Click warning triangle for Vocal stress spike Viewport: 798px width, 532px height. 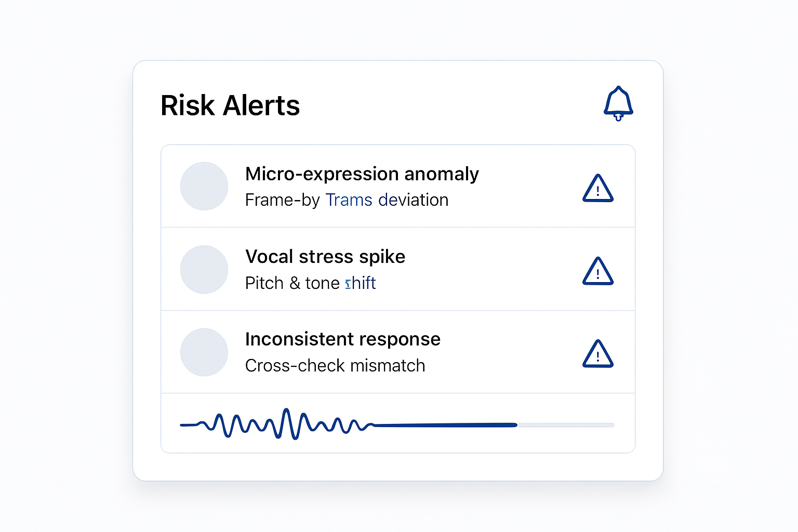(x=598, y=271)
